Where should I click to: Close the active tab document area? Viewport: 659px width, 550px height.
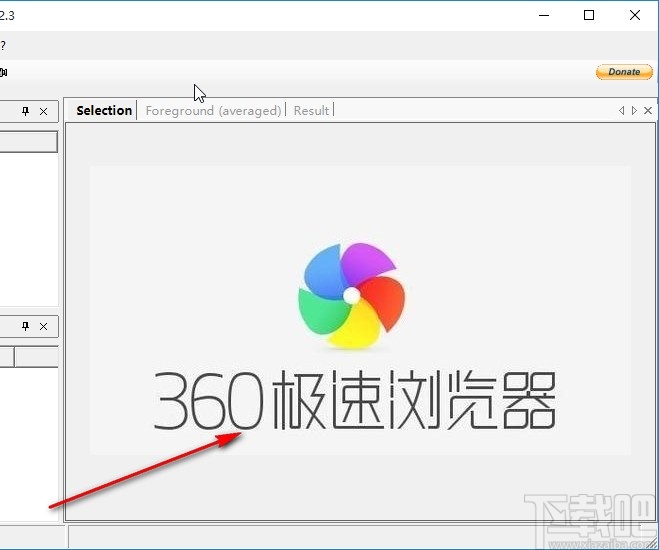648,111
